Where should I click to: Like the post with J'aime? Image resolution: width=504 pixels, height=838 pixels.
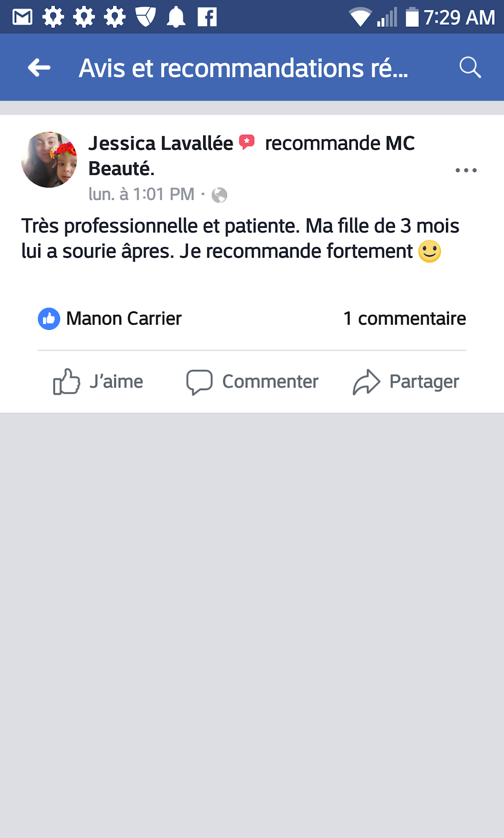click(98, 381)
